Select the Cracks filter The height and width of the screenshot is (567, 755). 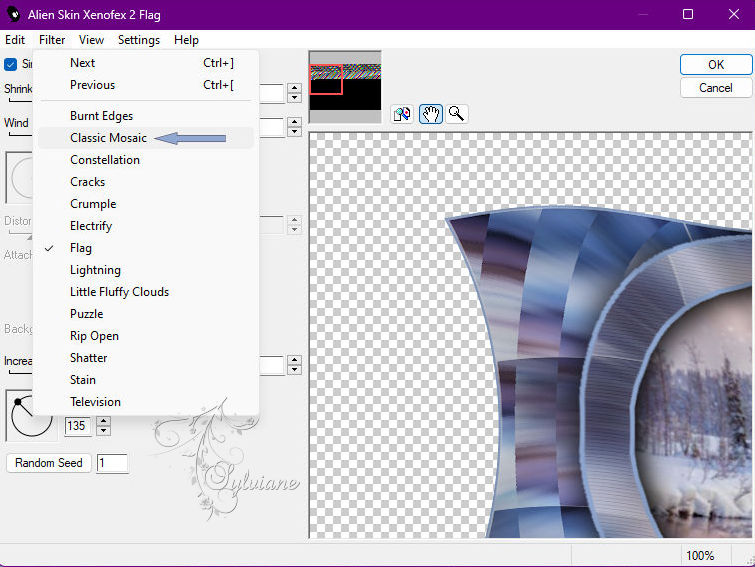146,182
